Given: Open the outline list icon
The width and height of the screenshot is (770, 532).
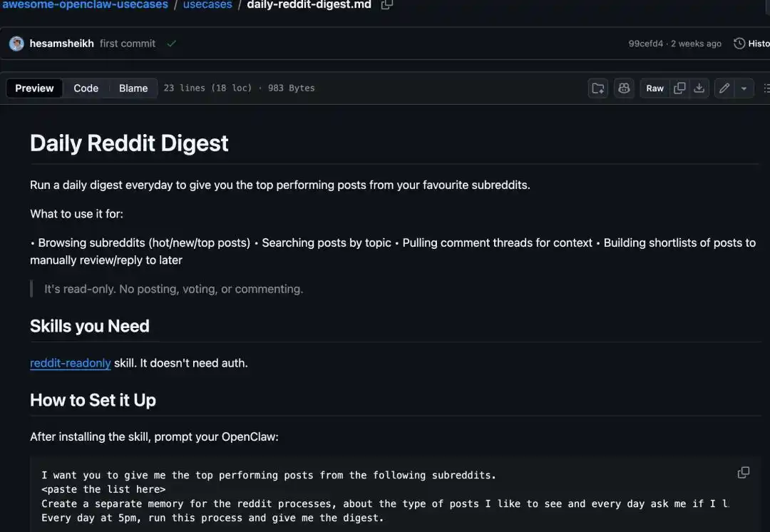Looking at the screenshot, I should pos(766,88).
